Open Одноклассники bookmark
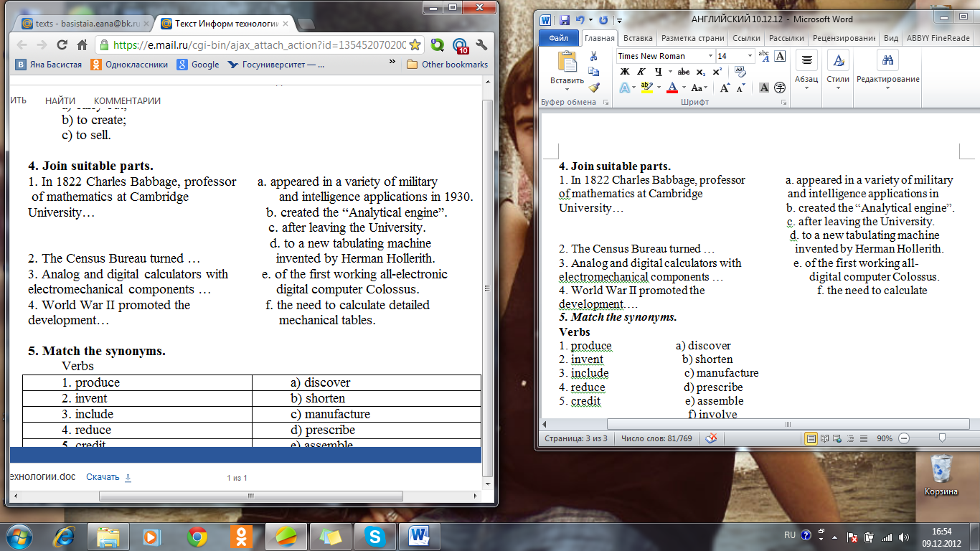Viewport: 980px width, 551px height. 130,64
